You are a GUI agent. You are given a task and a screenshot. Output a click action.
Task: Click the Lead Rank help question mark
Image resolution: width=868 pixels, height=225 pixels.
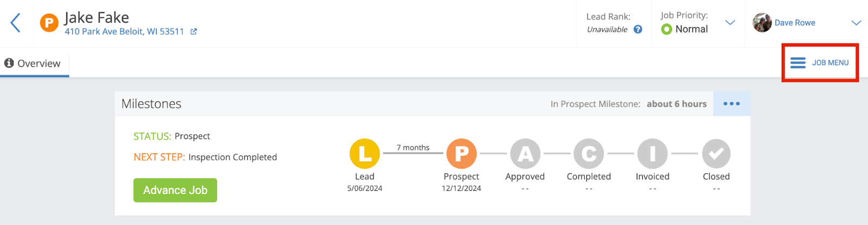tap(638, 29)
